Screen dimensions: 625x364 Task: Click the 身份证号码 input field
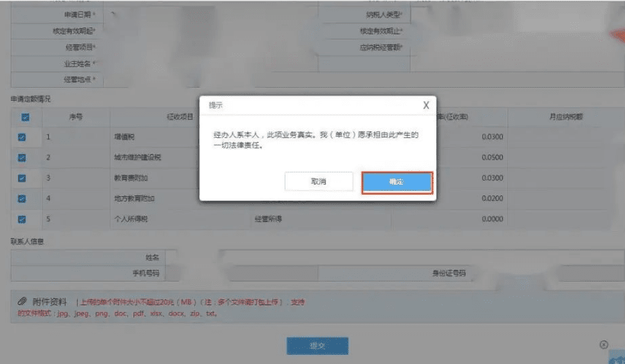[549, 273]
